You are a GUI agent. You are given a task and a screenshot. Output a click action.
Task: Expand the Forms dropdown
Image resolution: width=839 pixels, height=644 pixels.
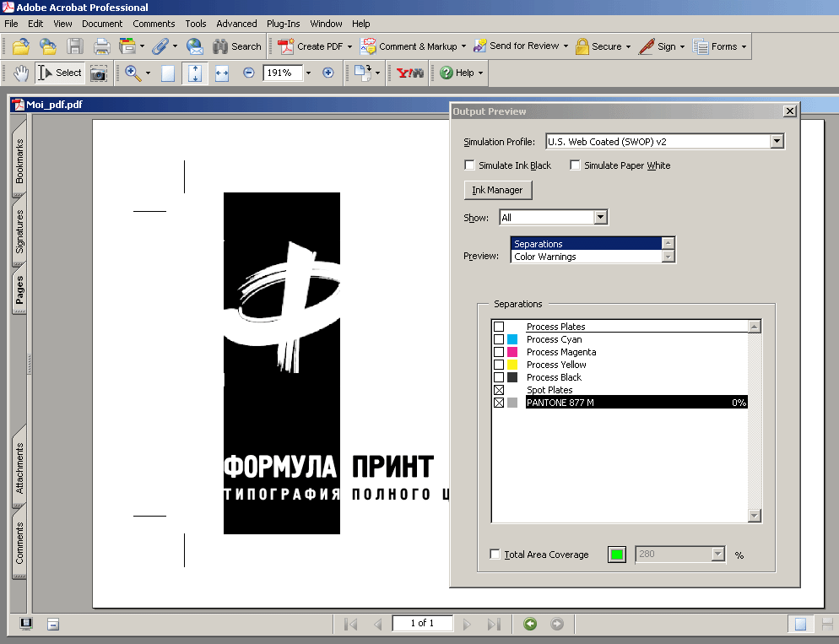744,46
